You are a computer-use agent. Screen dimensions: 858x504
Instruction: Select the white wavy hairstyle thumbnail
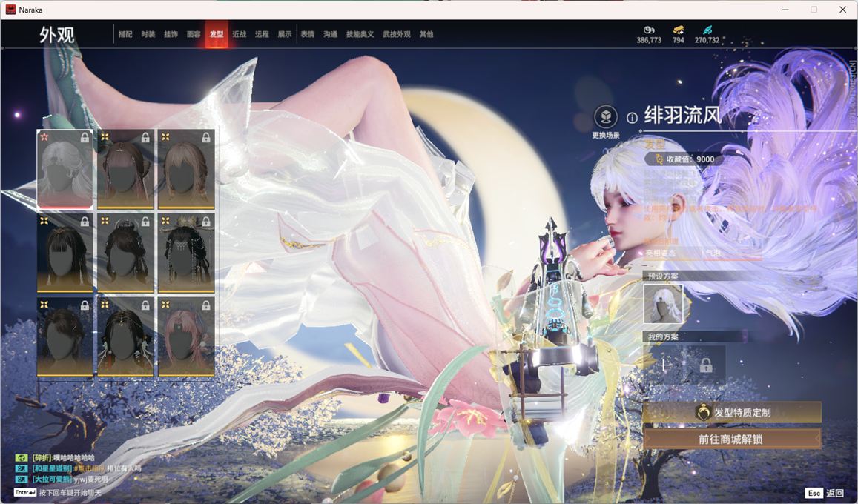[x=65, y=169]
